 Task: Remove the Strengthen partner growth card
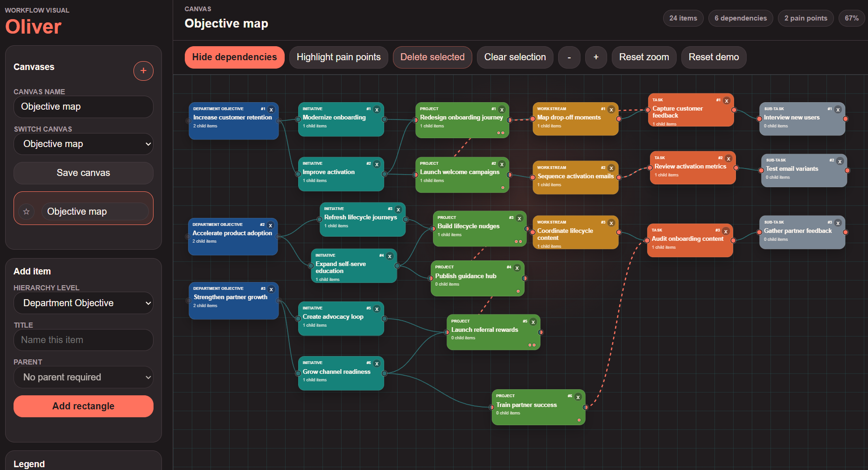tap(271, 289)
